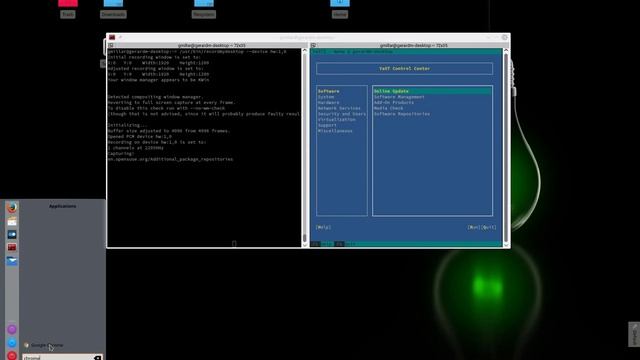The width and height of the screenshot is (640, 360).
Task: Click the right terminal pane's grid icon
Action: (313, 45)
